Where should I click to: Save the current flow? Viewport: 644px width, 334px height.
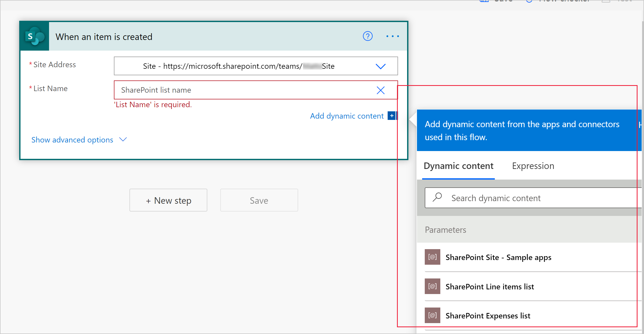[258, 200]
